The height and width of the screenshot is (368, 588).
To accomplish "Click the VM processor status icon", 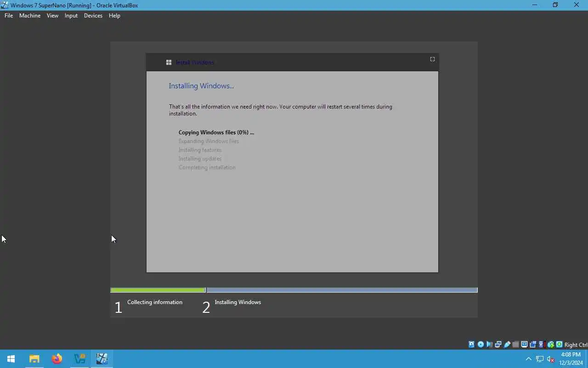I will click(x=542, y=345).
